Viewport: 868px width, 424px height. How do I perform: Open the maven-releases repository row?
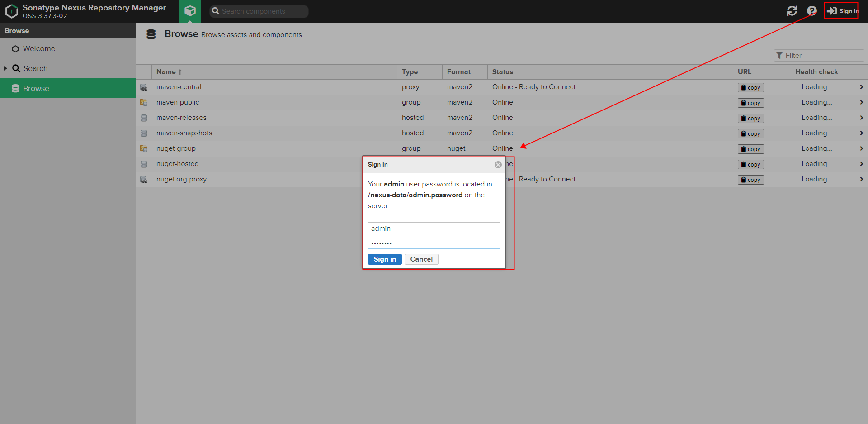point(502,118)
